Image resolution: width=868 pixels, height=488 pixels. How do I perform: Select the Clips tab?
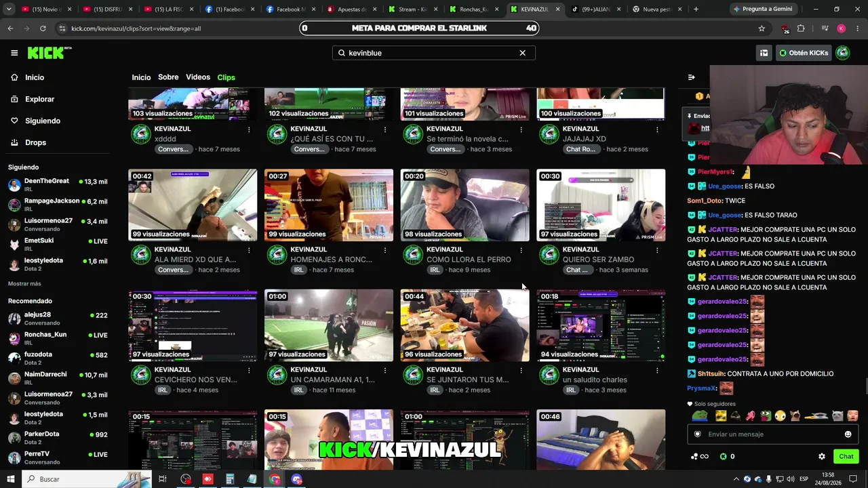click(x=226, y=77)
